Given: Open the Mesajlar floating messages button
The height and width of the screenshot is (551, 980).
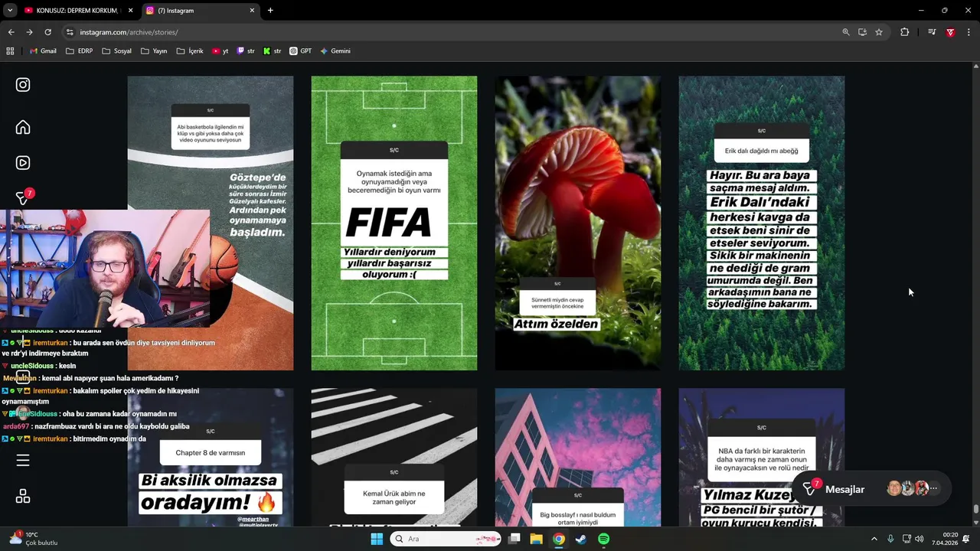Looking at the screenshot, I should click(x=871, y=489).
